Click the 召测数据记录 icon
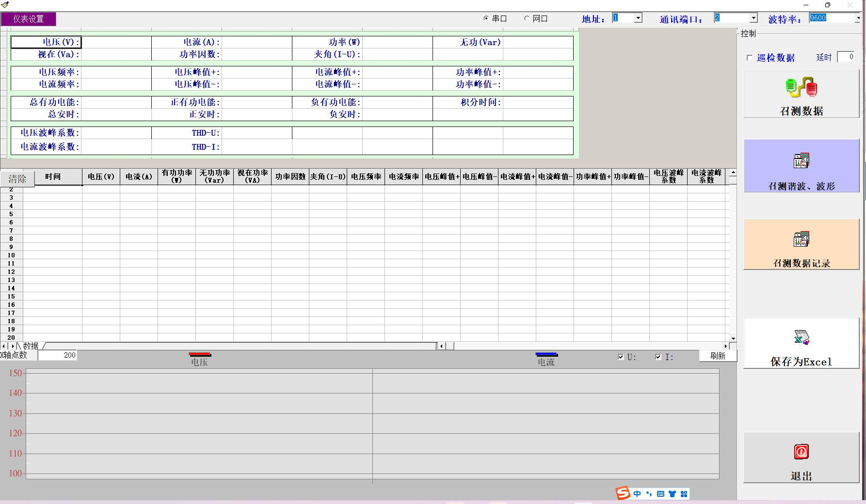 801,239
